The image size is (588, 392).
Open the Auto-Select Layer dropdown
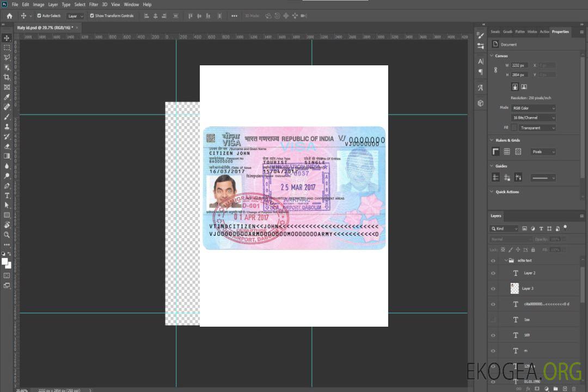tap(75, 16)
